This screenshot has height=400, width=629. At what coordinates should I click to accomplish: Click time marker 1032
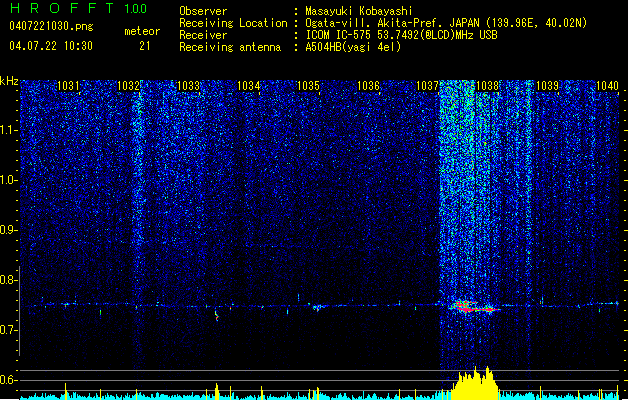coord(128,86)
